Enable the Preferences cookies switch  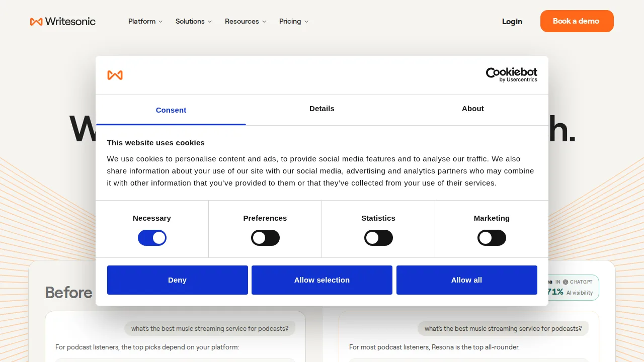coord(265,238)
